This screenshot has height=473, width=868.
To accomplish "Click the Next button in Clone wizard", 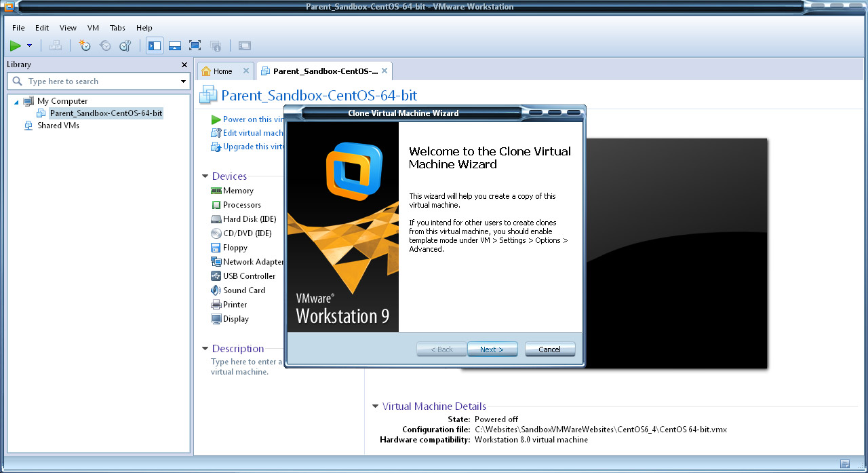I will point(492,349).
